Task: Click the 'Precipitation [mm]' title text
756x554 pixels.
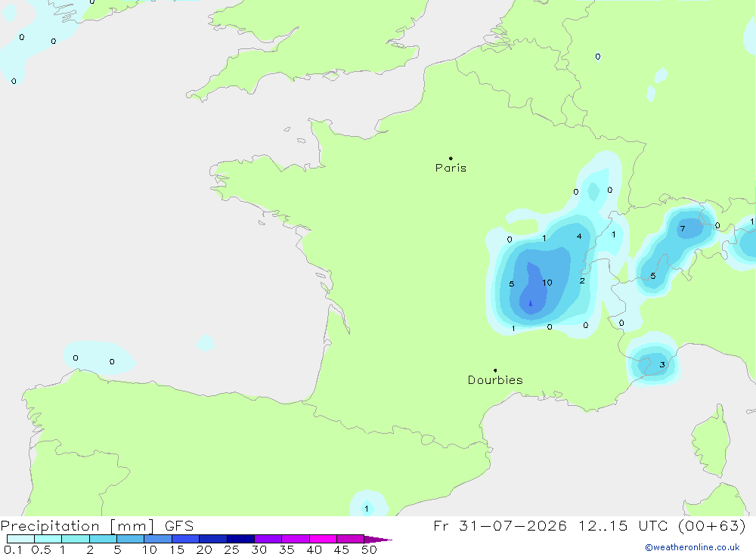Action: coord(78,526)
